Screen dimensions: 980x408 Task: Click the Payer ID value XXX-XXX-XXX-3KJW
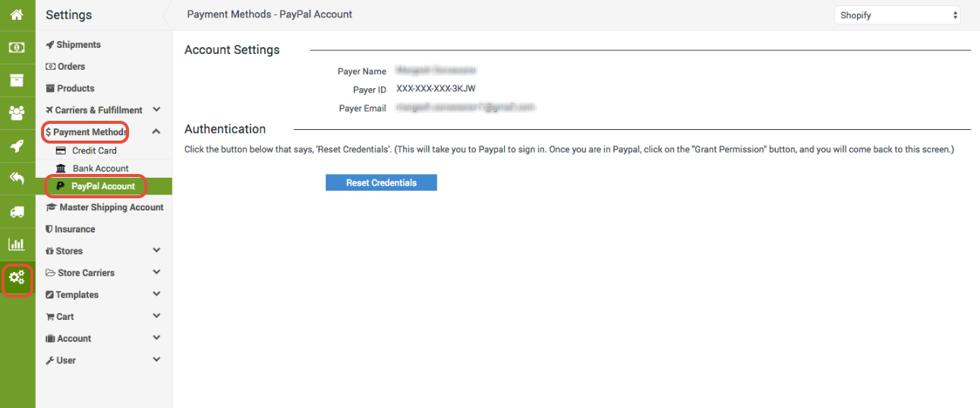click(x=436, y=89)
